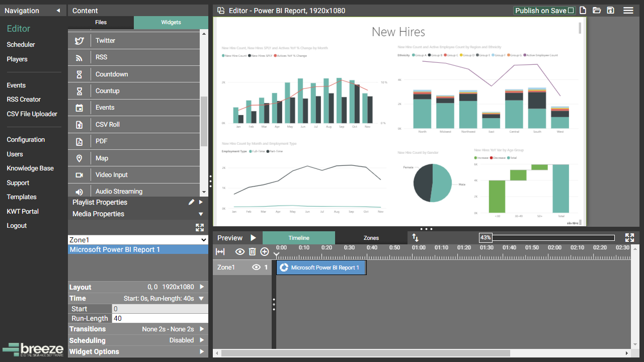Switch to the Widgets tab
This screenshot has height=362, width=644.
point(171,23)
